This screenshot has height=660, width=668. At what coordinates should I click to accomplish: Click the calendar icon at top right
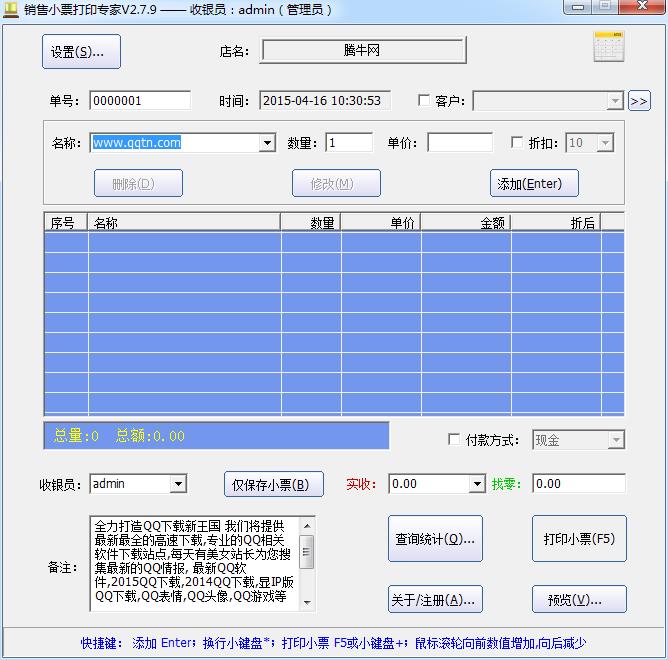pos(608,48)
